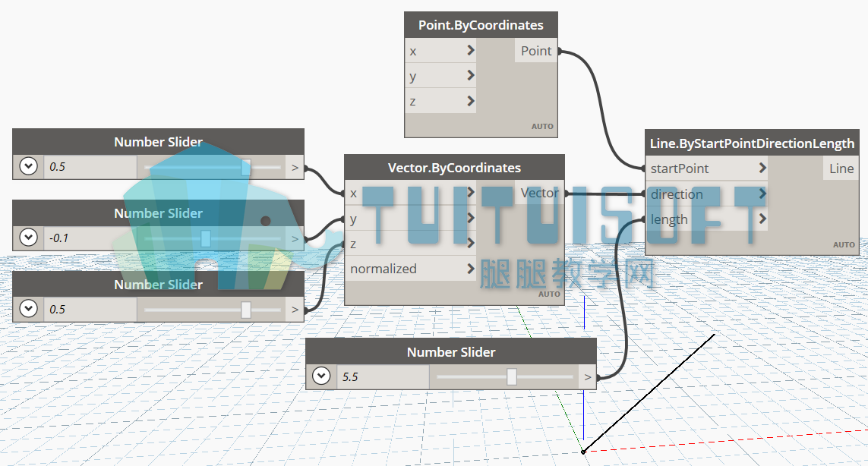Screen dimensions: 868x466
Task: Click the direction port arrow on the Line node
Action: [762, 193]
